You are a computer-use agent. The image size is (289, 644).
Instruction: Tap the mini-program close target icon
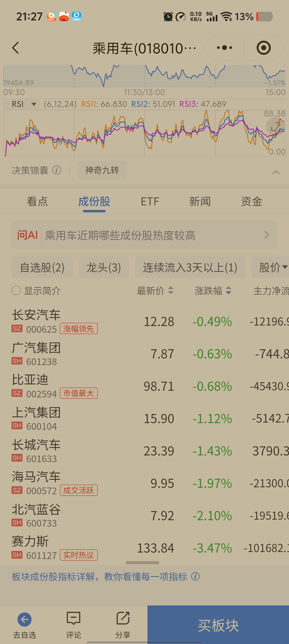[x=263, y=48]
